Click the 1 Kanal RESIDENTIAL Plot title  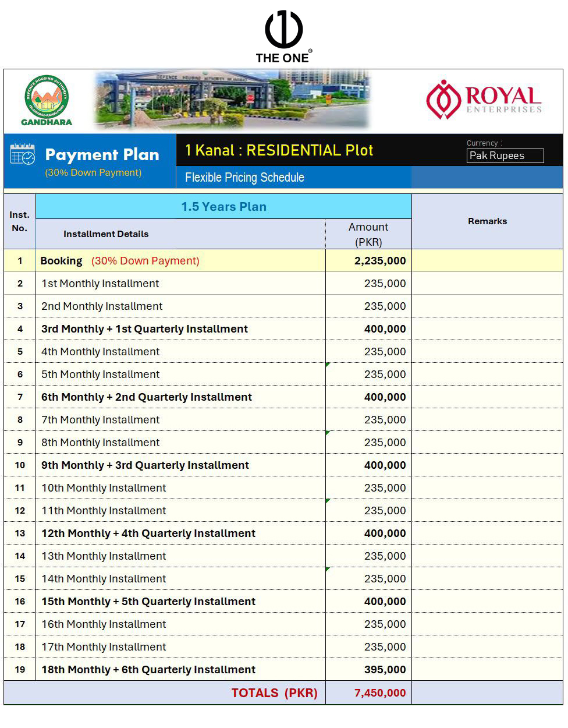click(x=279, y=150)
